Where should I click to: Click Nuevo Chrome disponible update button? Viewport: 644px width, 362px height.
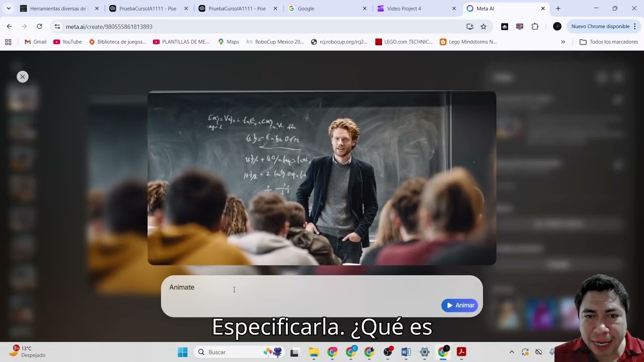pyautogui.click(x=600, y=26)
